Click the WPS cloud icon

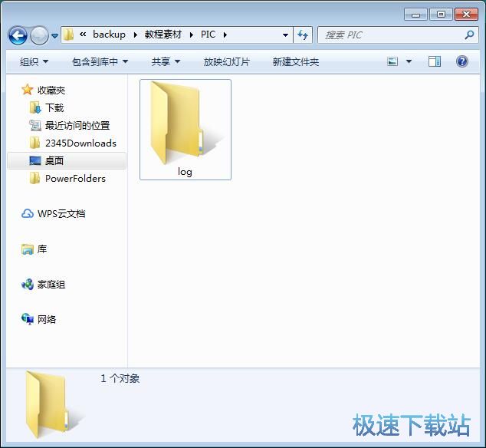(x=28, y=213)
